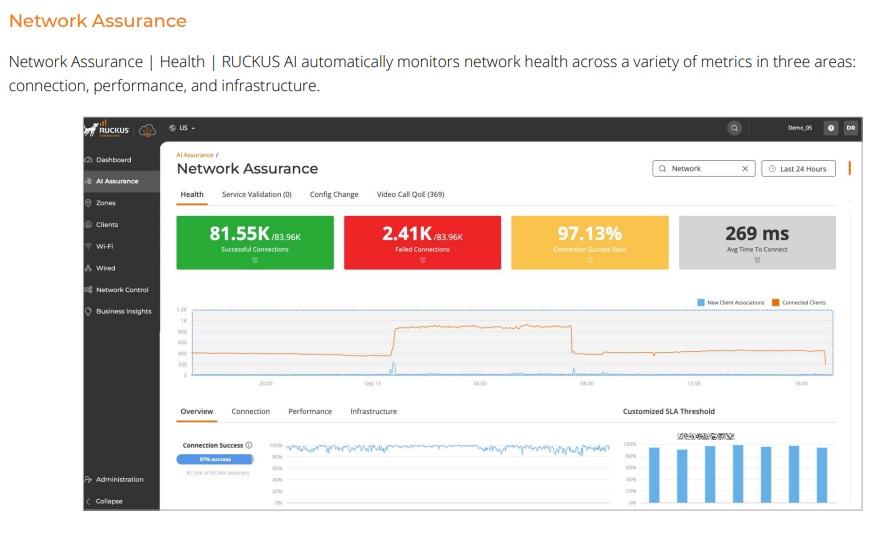Click the Connection Success info icon
The image size is (886, 539).
pos(249,445)
